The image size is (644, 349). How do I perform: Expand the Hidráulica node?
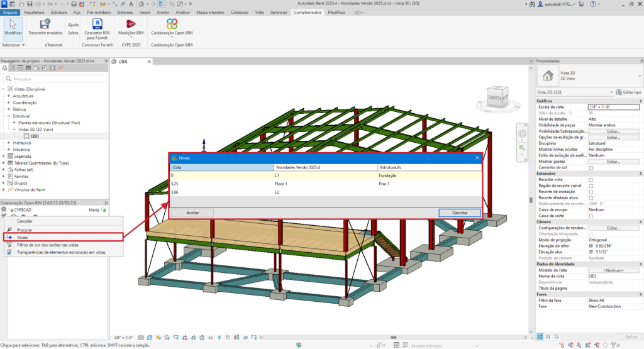[9, 143]
